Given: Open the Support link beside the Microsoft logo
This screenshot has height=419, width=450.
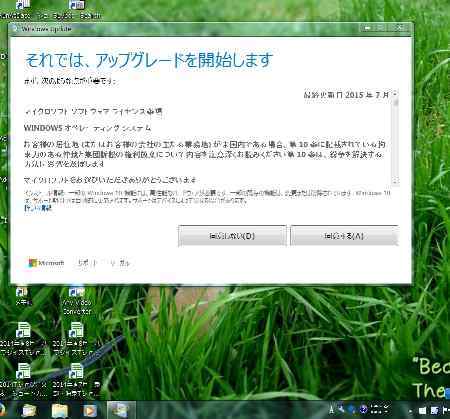Looking at the screenshot, I should pyautogui.click(x=87, y=263).
